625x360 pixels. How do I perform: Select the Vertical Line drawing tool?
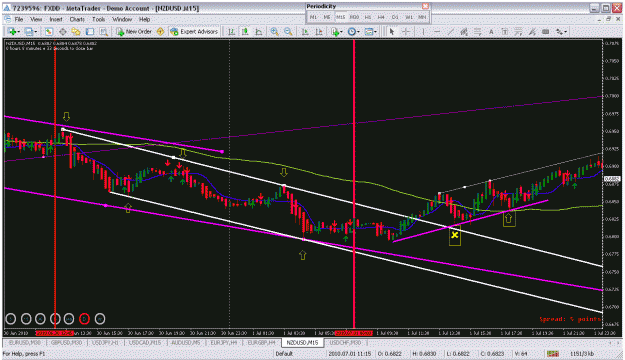[423, 31]
